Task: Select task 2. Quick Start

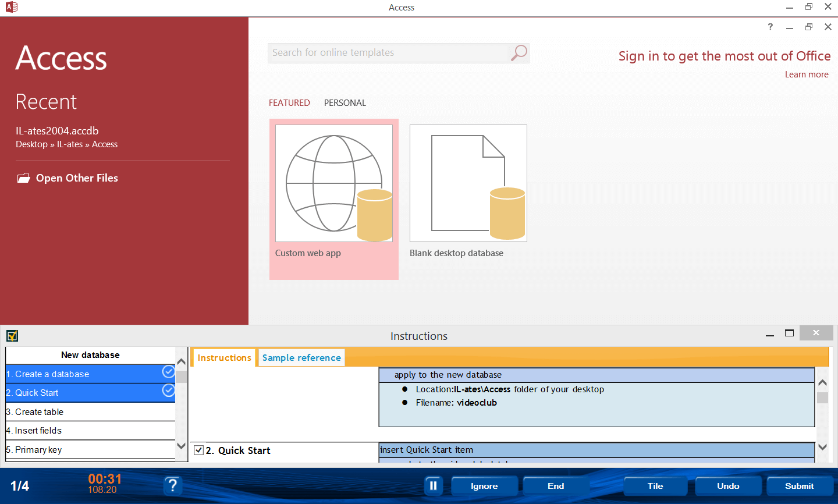Action: coord(90,393)
